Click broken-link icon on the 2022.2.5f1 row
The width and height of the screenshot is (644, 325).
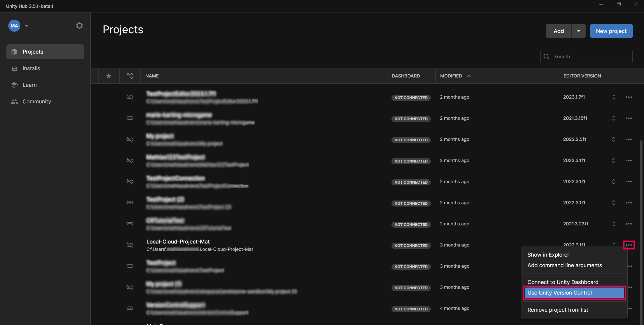pos(130,139)
